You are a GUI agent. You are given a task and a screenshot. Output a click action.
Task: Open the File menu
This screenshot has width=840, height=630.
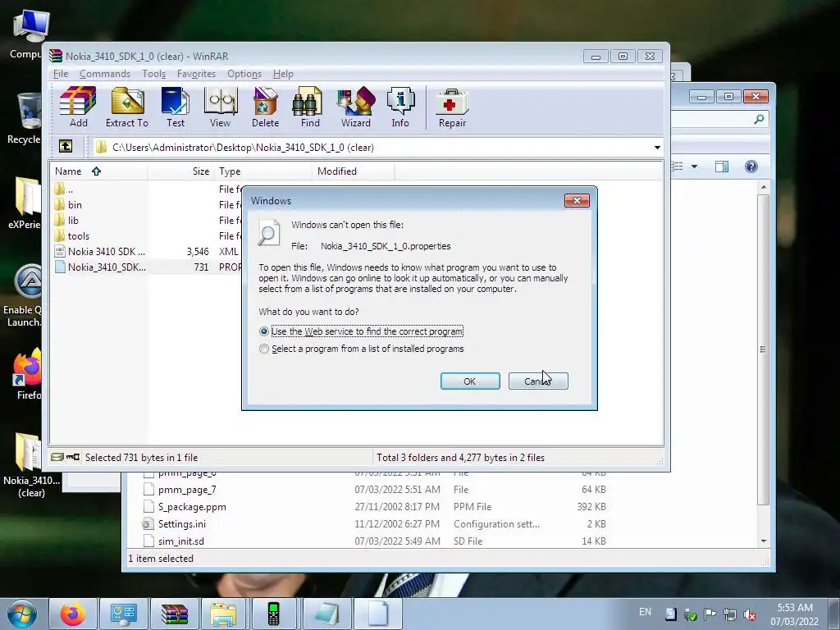point(61,74)
